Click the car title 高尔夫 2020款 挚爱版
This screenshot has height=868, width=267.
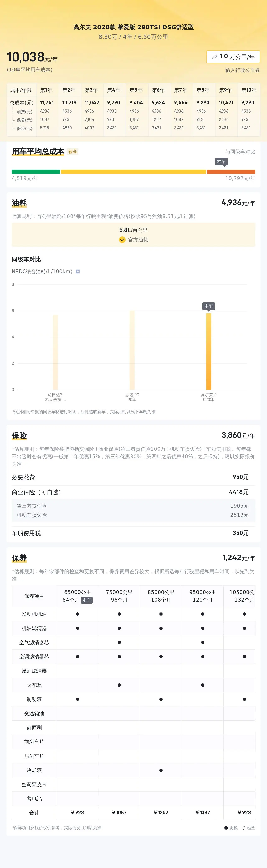(133, 27)
